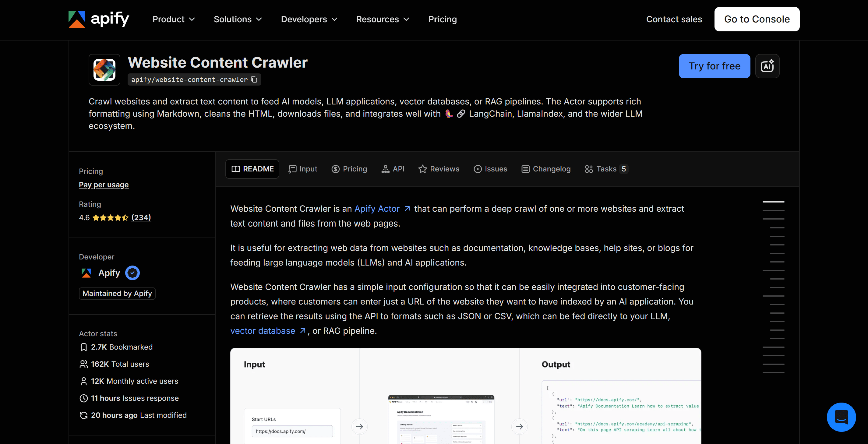Click the Go to Console button

[x=757, y=19]
